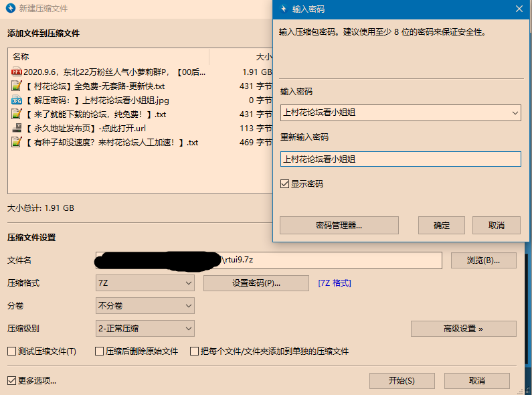Close the password input dialog
This screenshot has width=532, height=395.
[519, 9]
